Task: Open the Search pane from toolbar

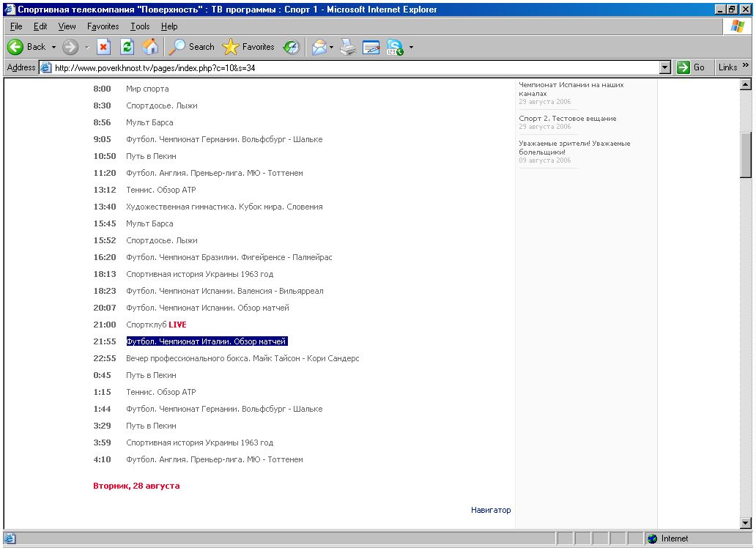Action: tap(192, 47)
